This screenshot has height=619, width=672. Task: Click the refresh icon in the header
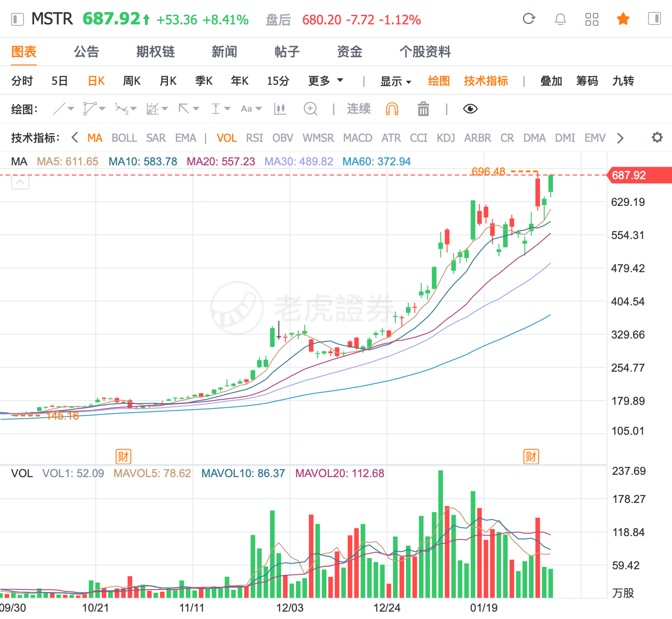529,19
